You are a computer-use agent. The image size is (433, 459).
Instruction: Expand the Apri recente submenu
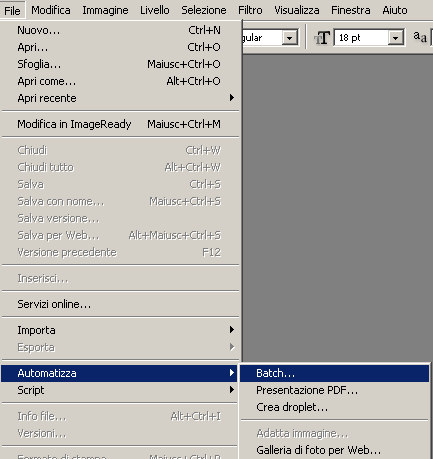[x=120, y=98]
